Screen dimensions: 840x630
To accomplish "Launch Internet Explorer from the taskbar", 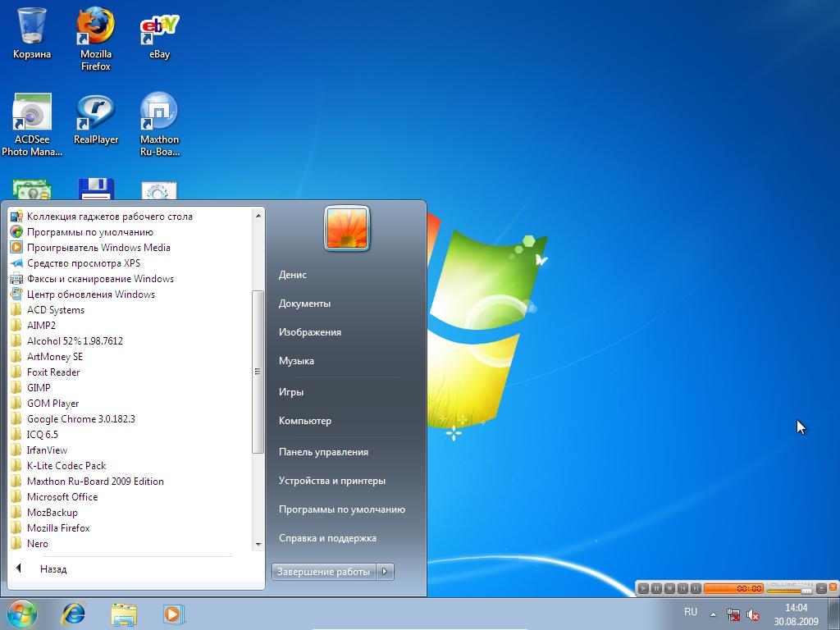I will pos(74,613).
